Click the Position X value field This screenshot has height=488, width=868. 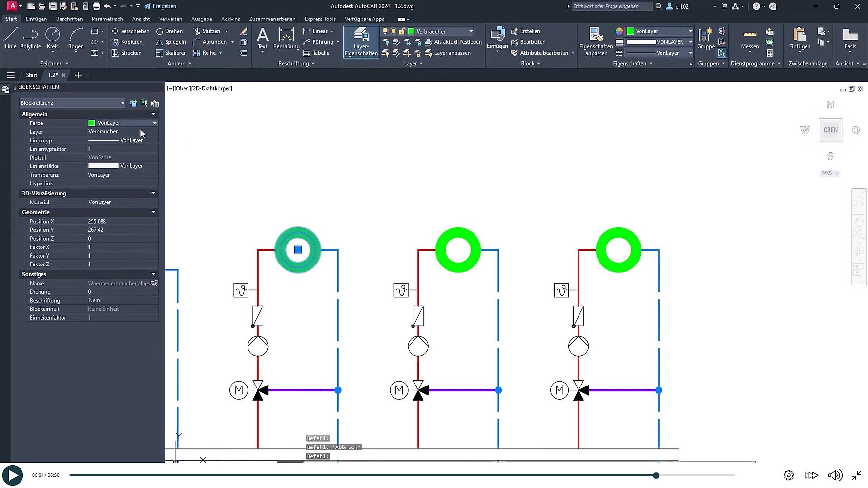click(122, 222)
